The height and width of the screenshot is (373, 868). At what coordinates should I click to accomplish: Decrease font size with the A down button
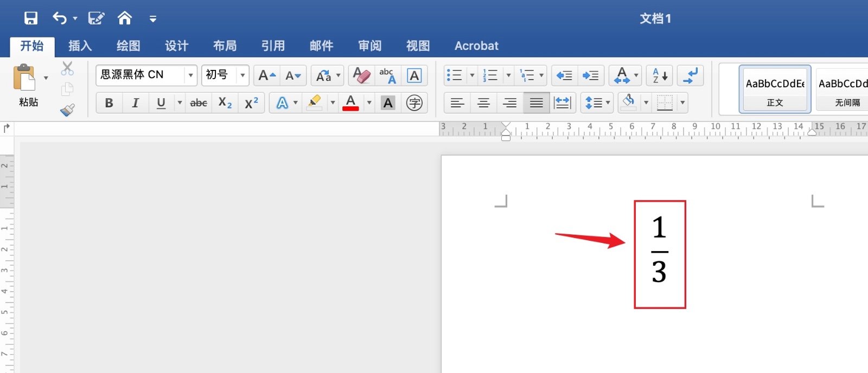coord(293,75)
